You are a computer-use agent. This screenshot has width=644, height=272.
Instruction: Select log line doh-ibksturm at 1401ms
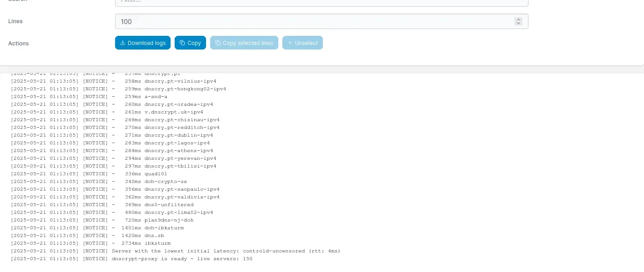click(x=97, y=228)
